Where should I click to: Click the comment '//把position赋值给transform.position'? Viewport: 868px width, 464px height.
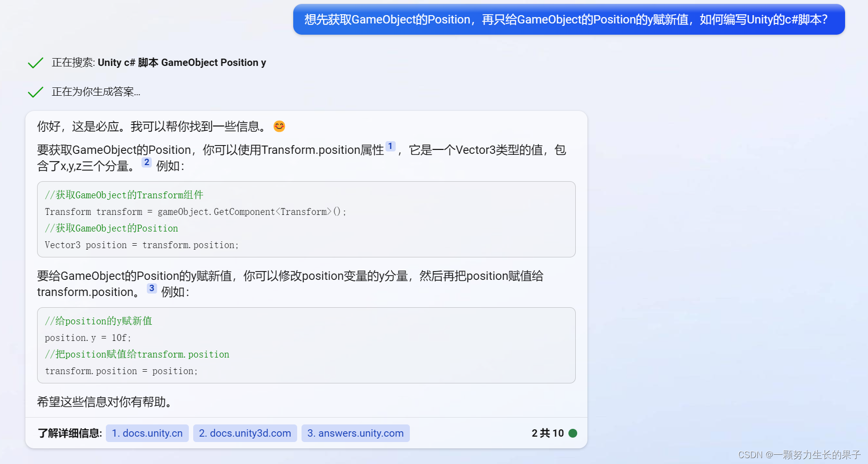137,355
